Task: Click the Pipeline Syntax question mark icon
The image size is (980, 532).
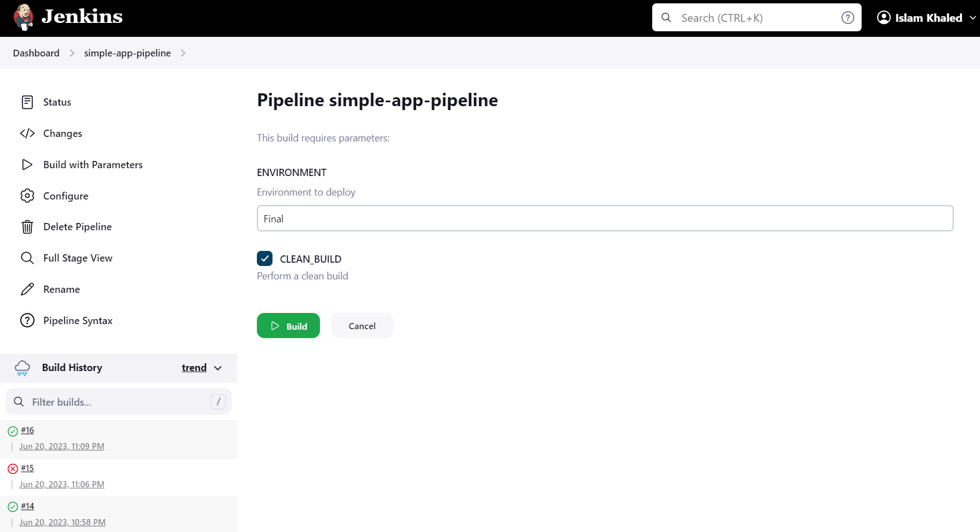Action: 27,320
